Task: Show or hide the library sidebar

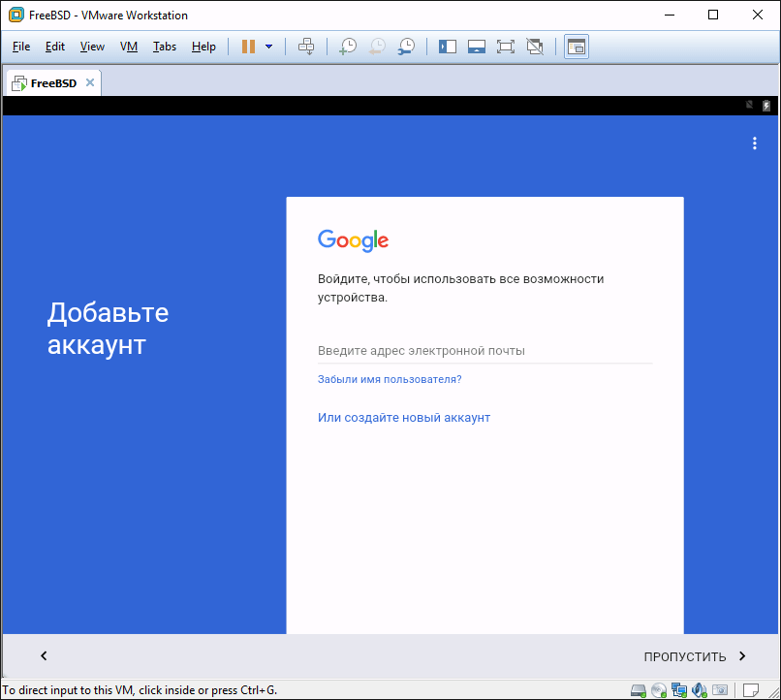Action: (448, 47)
